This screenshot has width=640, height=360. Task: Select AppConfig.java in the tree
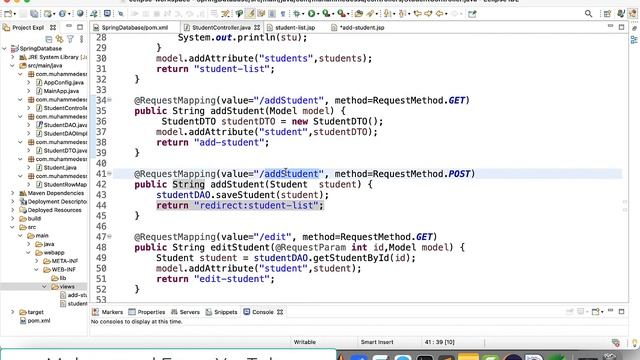(x=63, y=82)
